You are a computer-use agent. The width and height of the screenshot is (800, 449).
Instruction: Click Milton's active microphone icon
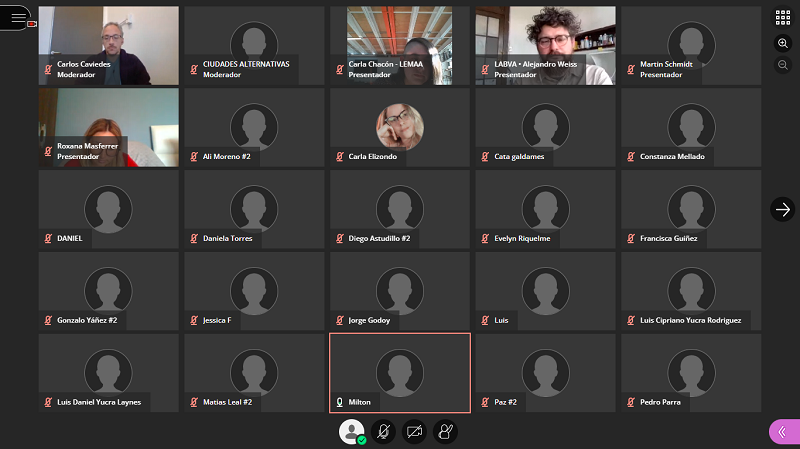340,402
